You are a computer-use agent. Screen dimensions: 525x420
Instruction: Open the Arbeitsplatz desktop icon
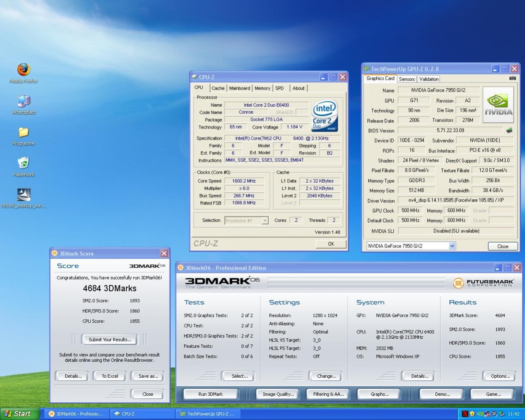(23, 101)
